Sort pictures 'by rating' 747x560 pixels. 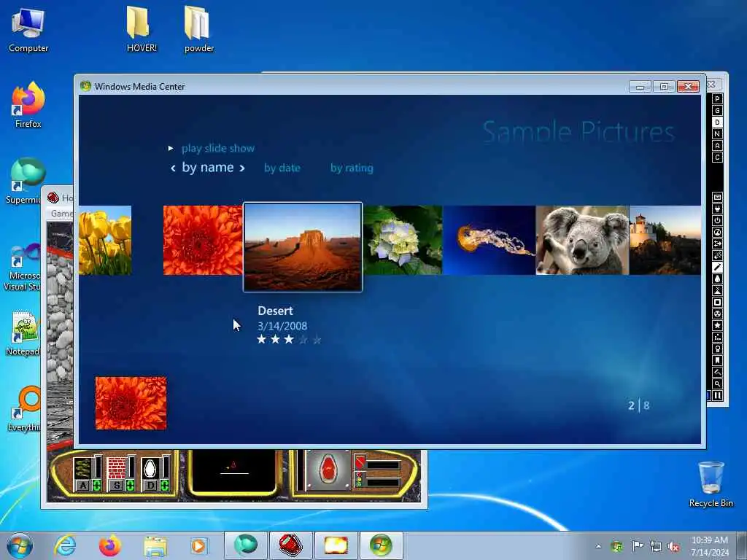352,168
